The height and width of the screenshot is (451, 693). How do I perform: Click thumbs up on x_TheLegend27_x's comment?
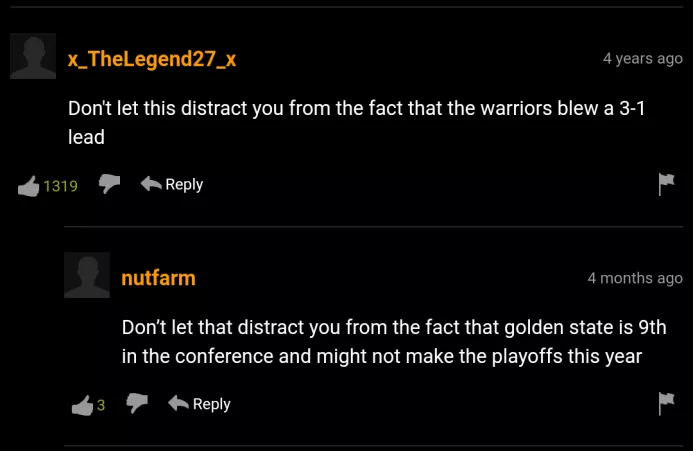click(x=28, y=186)
